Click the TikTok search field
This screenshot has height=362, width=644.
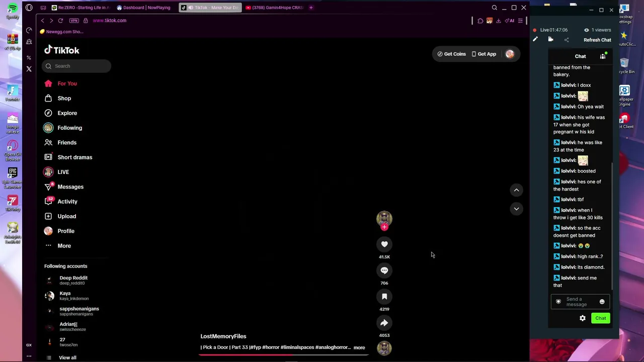[x=76, y=66]
